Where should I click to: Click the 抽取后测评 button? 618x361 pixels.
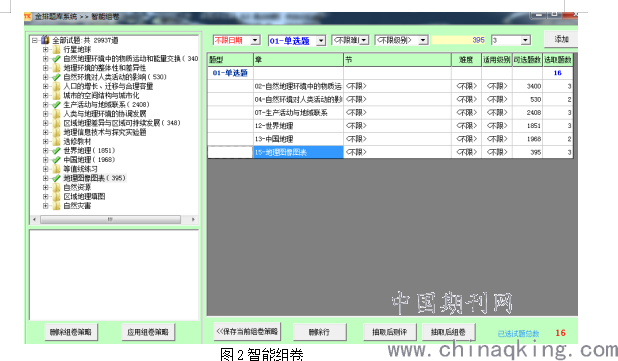pyautogui.click(x=390, y=332)
